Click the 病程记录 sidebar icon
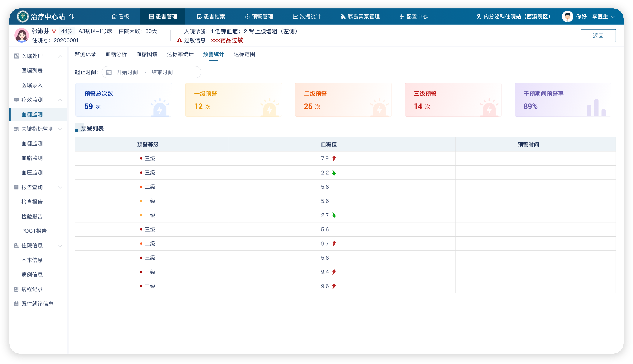This screenshot has width=633, height=364. (16, 289)
